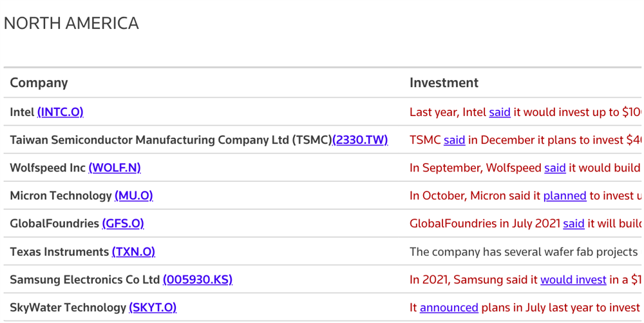Image resolution: width=644 pixels, height=323 pixels.
Task: Click the Micron Technology company name
Action: point(61,195)
